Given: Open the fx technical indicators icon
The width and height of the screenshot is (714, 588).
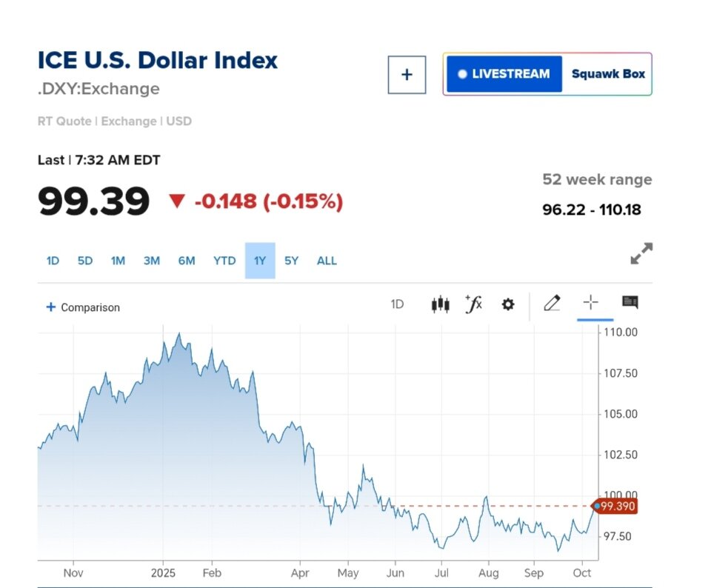Looking at the screenshot, I should (x=473, y=304).
